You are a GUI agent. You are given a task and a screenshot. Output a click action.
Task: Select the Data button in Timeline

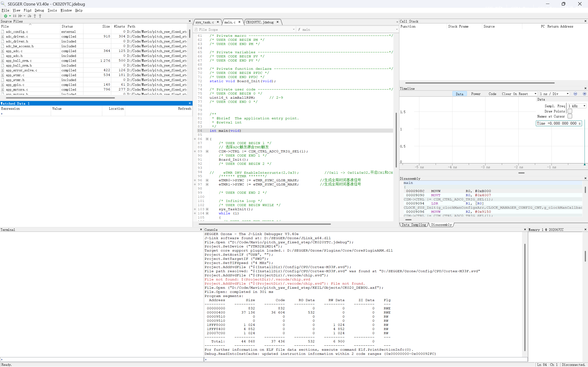click(x=460, y=94)
